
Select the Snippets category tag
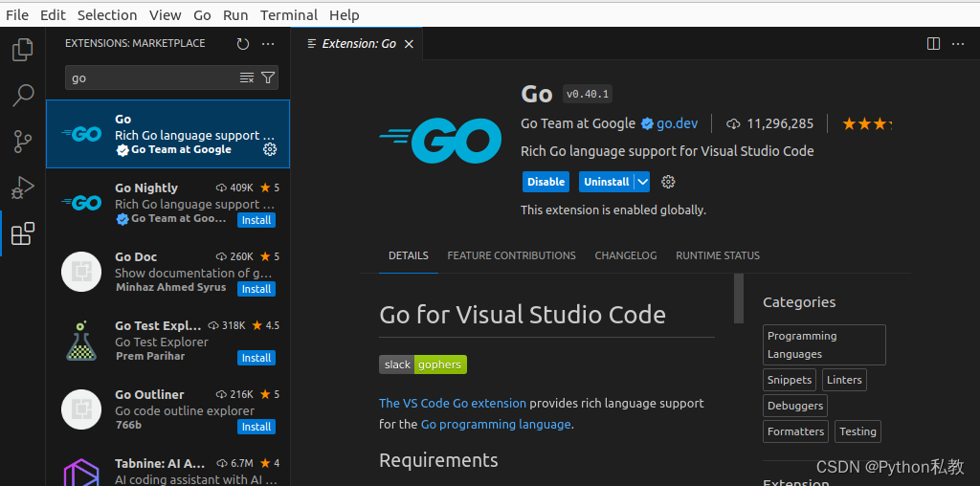tap(790, 380)
